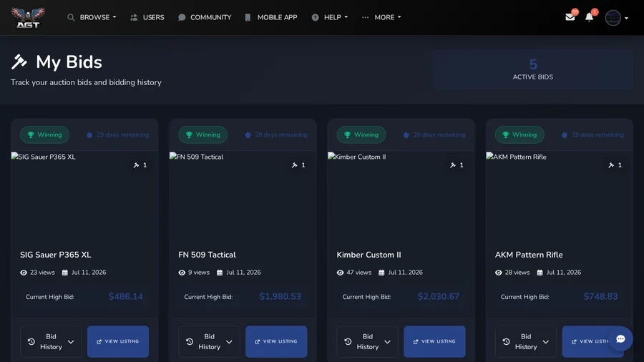
Task: Expand the Help menu
Action: 330,17
